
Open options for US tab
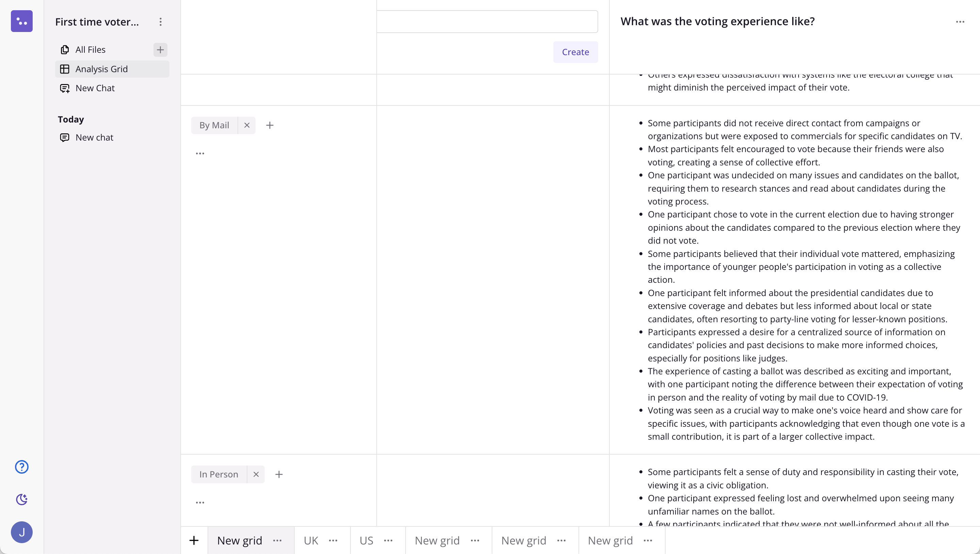(x=388, y=541)
